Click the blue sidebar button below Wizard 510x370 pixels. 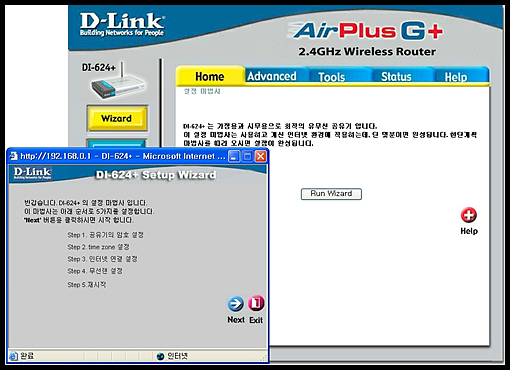click(x=117, y=143)
